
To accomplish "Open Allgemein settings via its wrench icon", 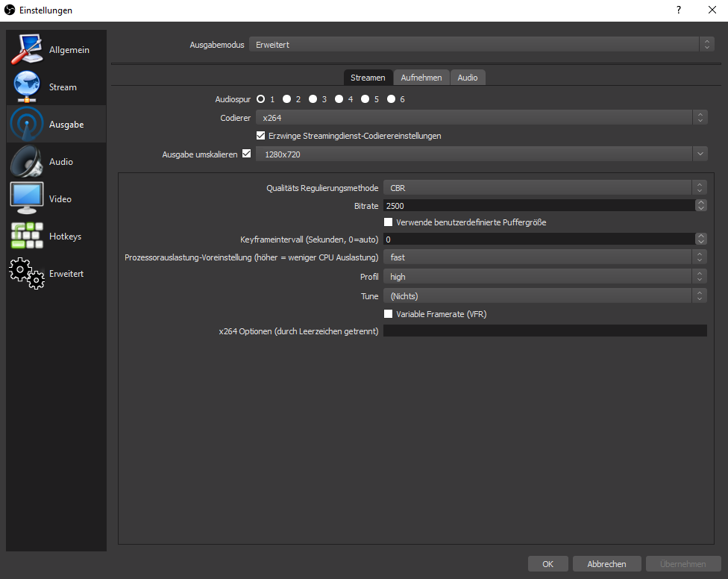I will (x=27, y=49).
